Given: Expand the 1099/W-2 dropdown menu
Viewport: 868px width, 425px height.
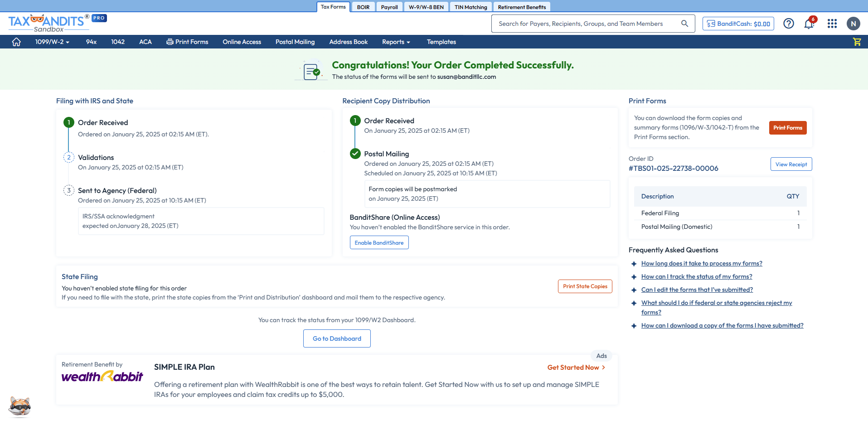Looking at the screenshot, I should pyautogui.click(x=52, y=42).
